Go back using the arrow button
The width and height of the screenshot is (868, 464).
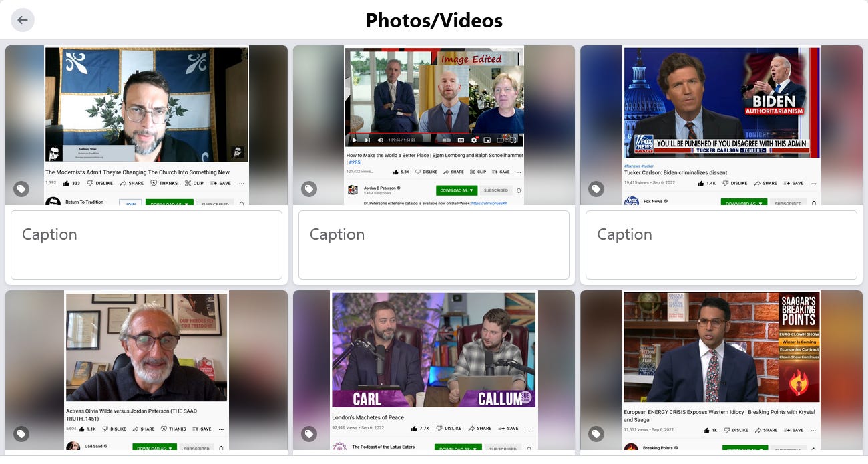point(23,20)
